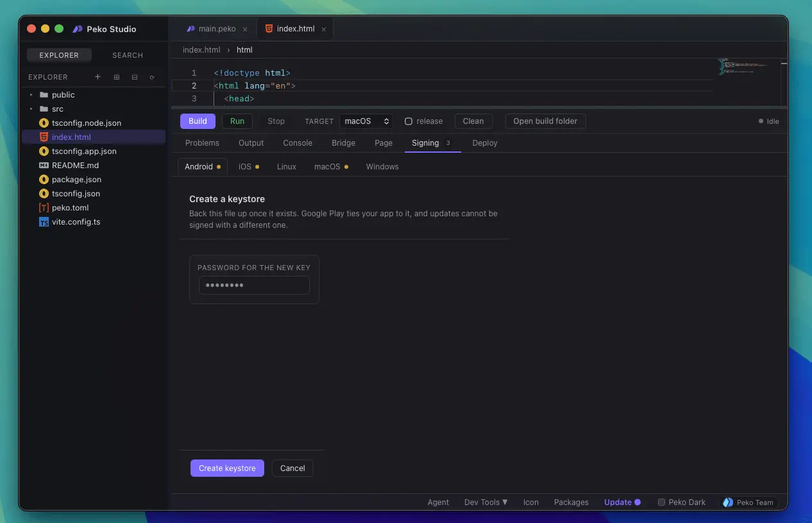This screenshot has width=812, height=523.
Task: Click the Stop button
Action: click(276, 121)
